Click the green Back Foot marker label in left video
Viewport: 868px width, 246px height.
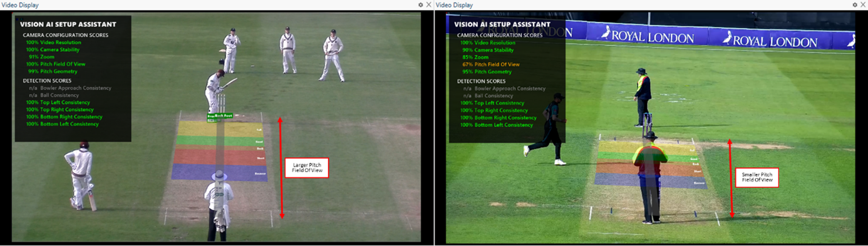[224, 116]
